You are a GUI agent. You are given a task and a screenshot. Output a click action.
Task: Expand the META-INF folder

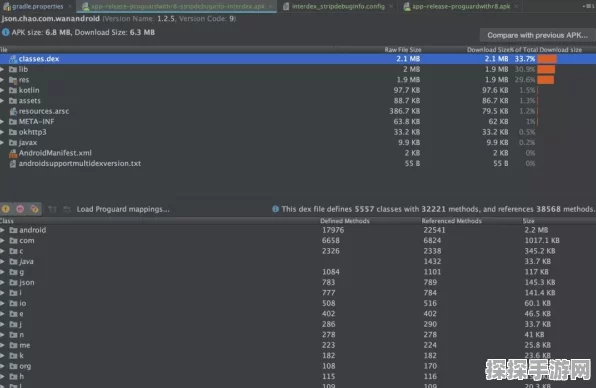[2, 122]
